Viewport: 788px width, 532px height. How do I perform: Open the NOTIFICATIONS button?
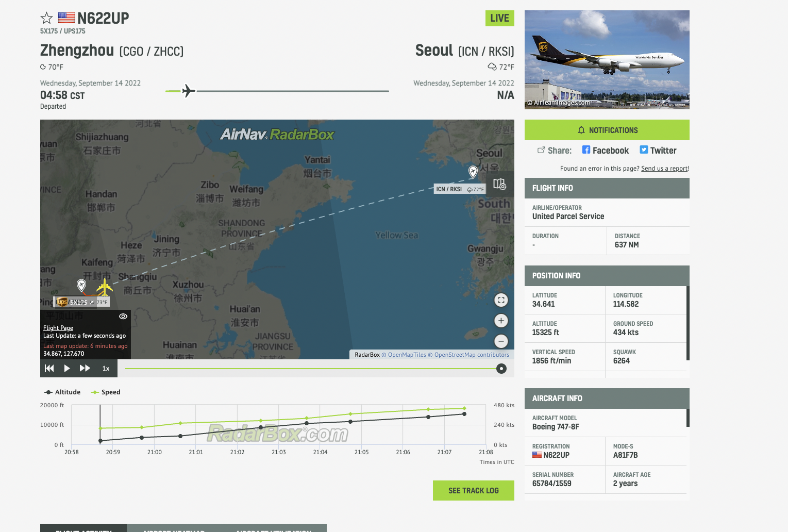pos(607,130)
